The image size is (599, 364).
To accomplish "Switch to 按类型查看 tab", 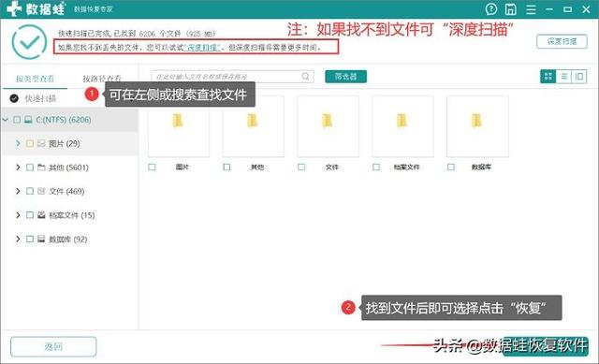I will 35,79.
